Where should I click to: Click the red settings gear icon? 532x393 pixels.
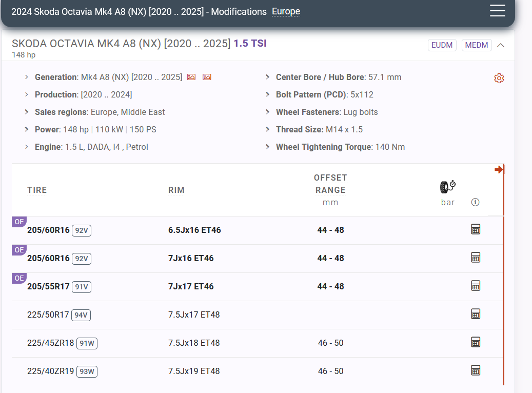pos(499,78)
